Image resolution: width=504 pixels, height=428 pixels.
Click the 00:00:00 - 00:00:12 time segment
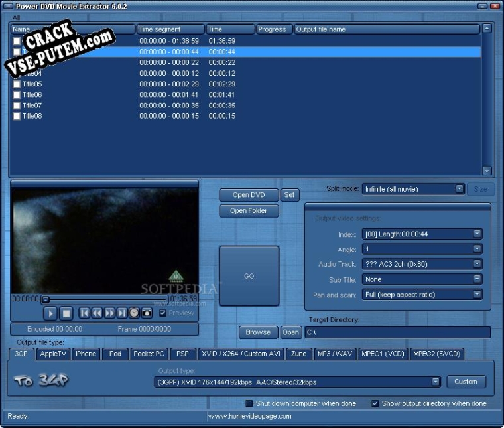coord(169,73)
